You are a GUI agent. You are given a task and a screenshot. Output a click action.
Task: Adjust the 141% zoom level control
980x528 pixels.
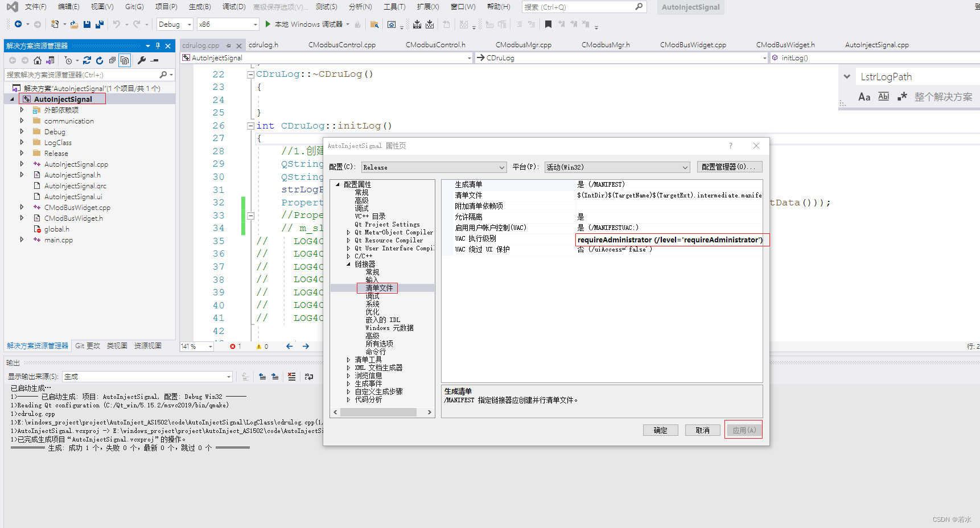point(196,345)
